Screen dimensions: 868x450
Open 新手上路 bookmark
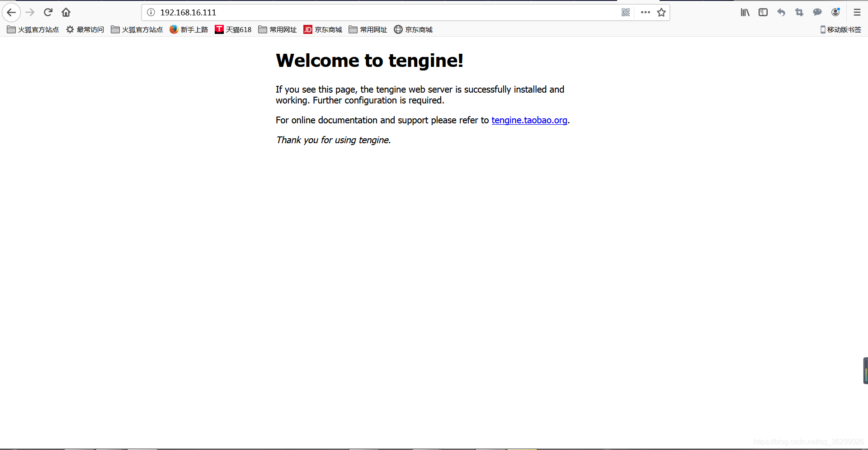coord(189,29)
